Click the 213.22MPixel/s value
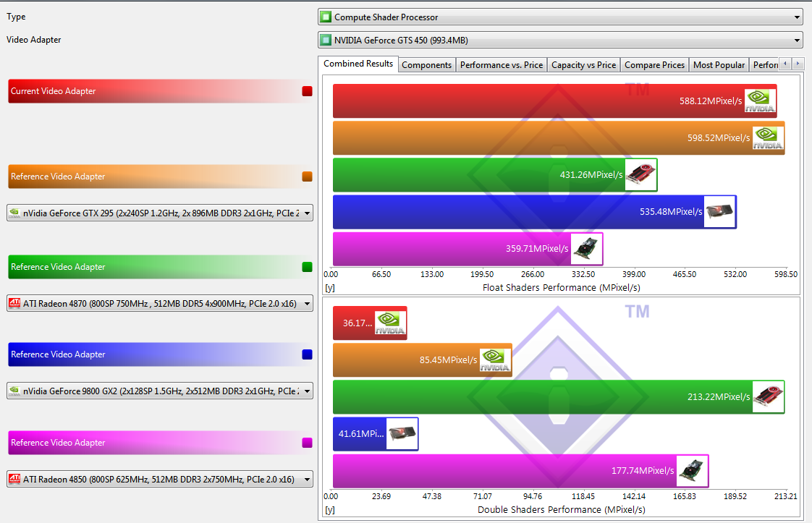This screenshot has height=523, width=812. (x=719, y=396)
